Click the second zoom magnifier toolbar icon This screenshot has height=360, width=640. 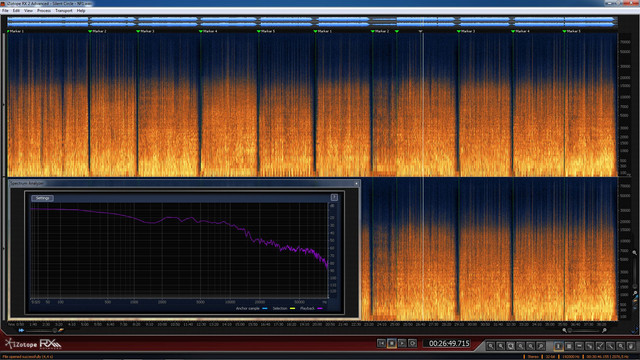[x=500, y=346]
